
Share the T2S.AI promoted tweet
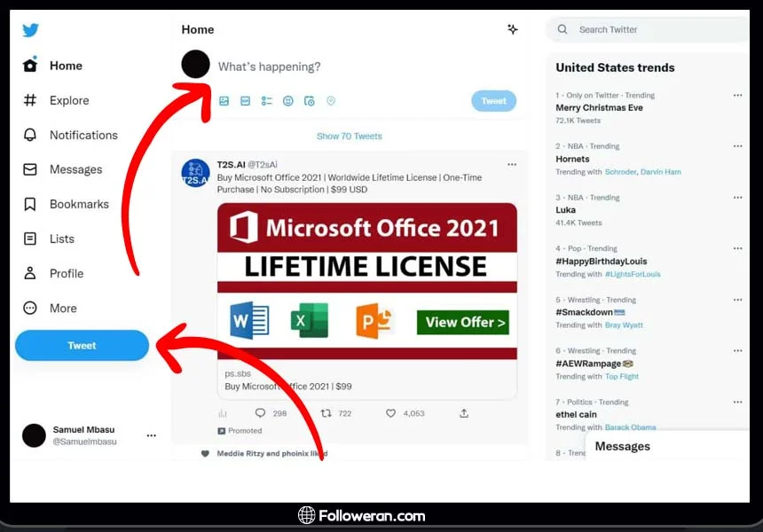(463, 413)
